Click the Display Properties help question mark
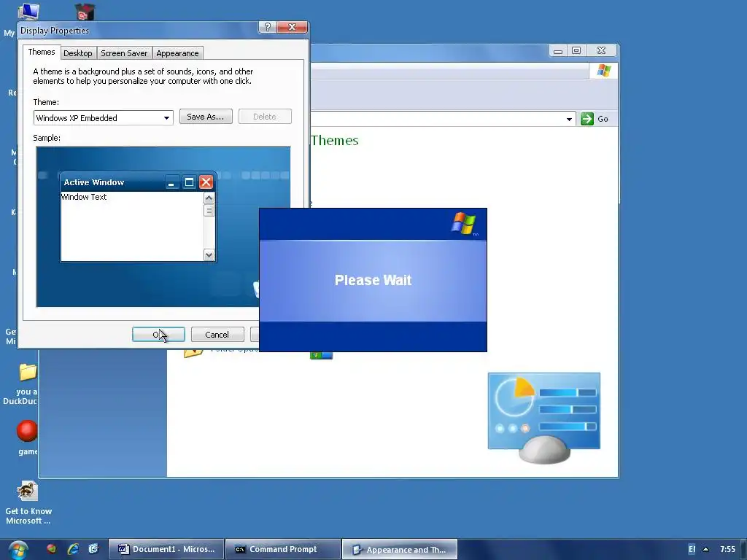The height and width of the screenshot is (560, 747). [x=267, y=27]
